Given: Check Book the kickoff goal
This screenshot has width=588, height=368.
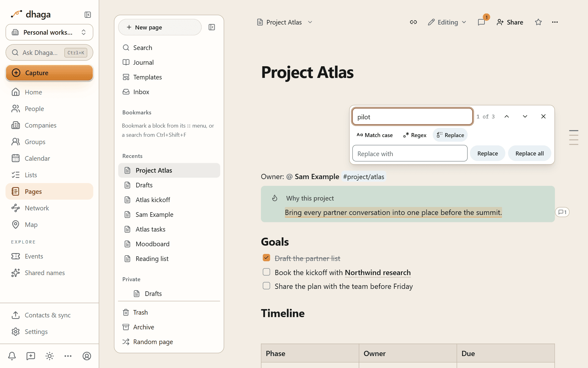Looking at the screenshot, I should point(266,272).
